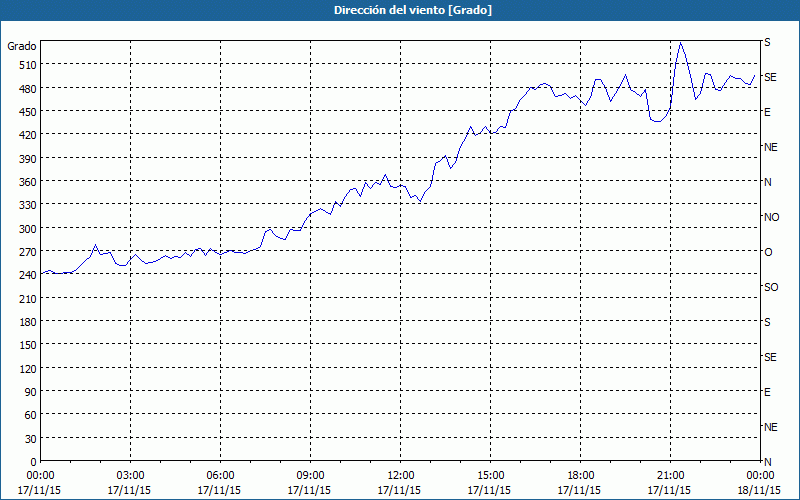Select the 180 degree axis label
This screenshot has height=500, width=800.
coord(28,322)
